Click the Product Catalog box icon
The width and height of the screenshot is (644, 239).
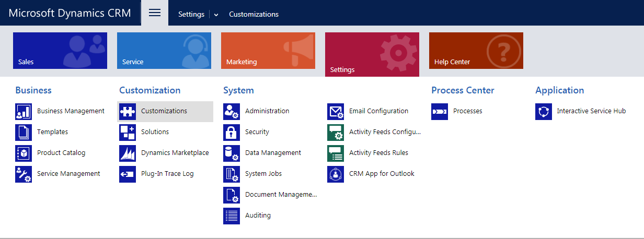click(x=24, y=153)
